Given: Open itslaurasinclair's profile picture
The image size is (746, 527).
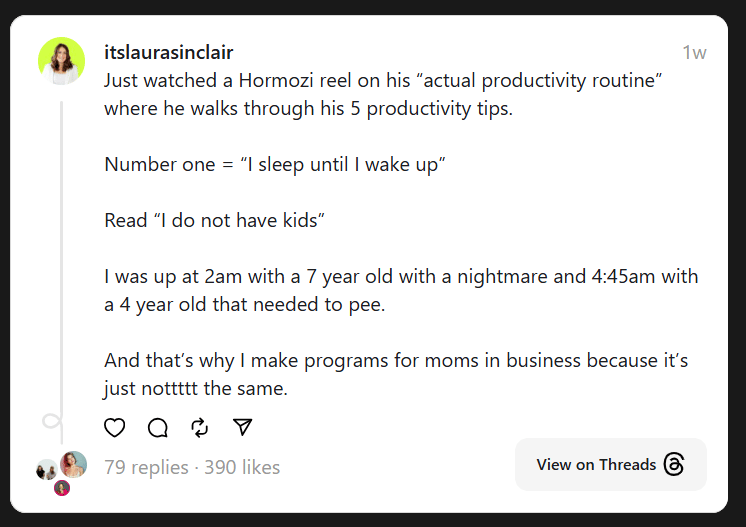Looking at the screenshot, I should 62,61.
